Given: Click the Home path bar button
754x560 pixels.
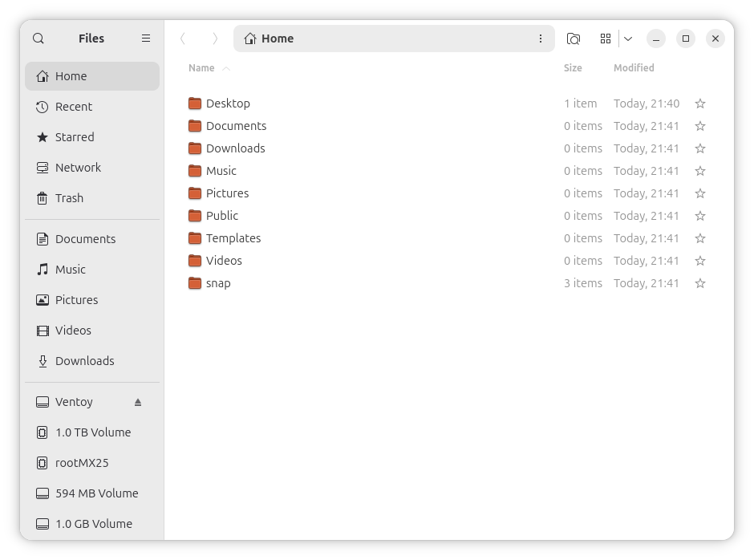Looking at the screenshot, I should click(x=278, y=39).
